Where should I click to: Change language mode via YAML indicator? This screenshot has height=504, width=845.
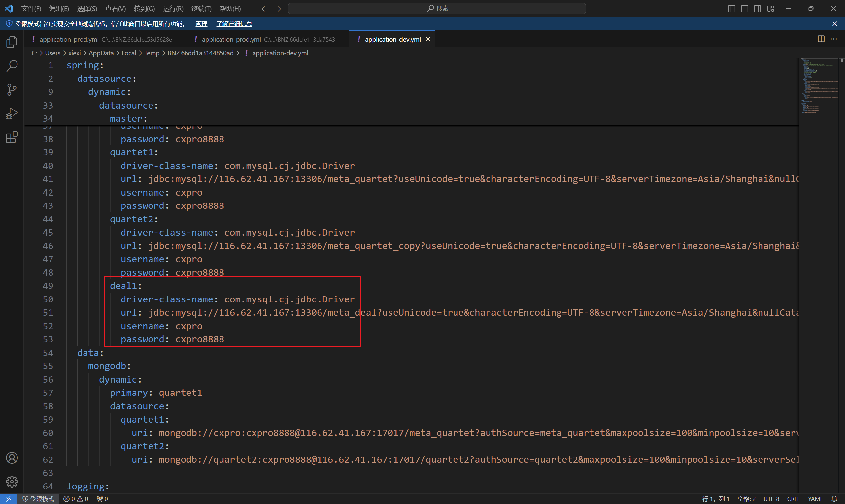815,499
